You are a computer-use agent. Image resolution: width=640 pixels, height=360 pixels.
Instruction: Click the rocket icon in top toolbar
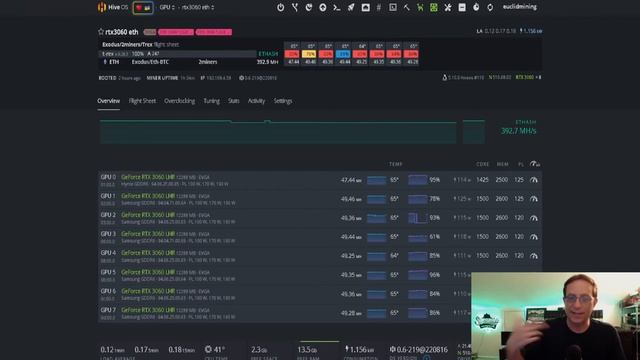pyautogui.click(x=351, y=7)
